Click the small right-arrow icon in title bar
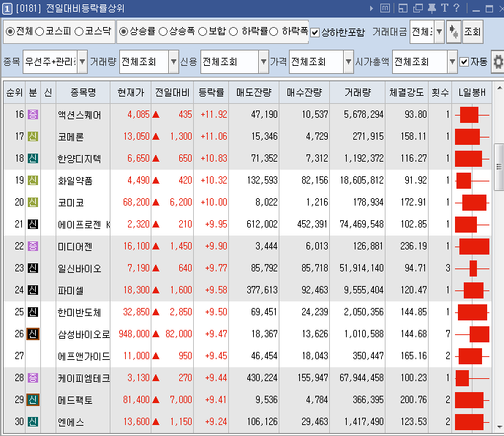 372,8
